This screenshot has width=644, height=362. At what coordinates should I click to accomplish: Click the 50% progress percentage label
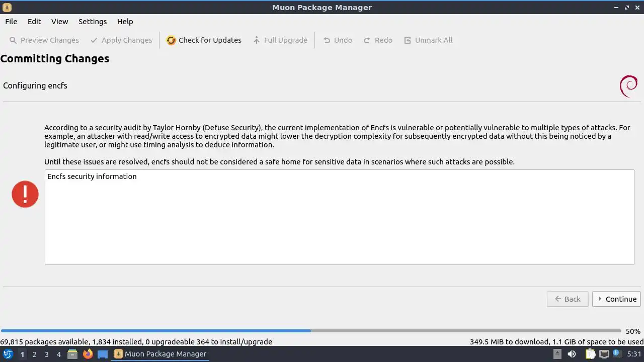(633, 331)
